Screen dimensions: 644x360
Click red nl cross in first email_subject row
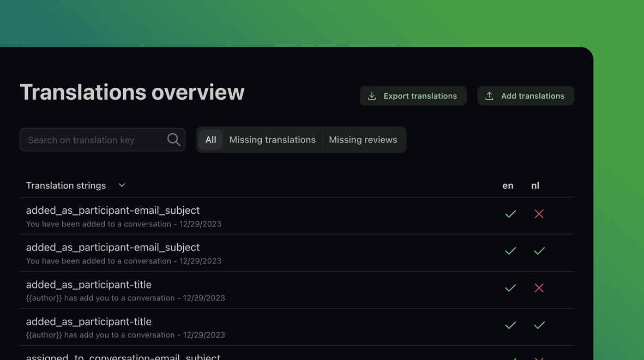coord(539,214)
